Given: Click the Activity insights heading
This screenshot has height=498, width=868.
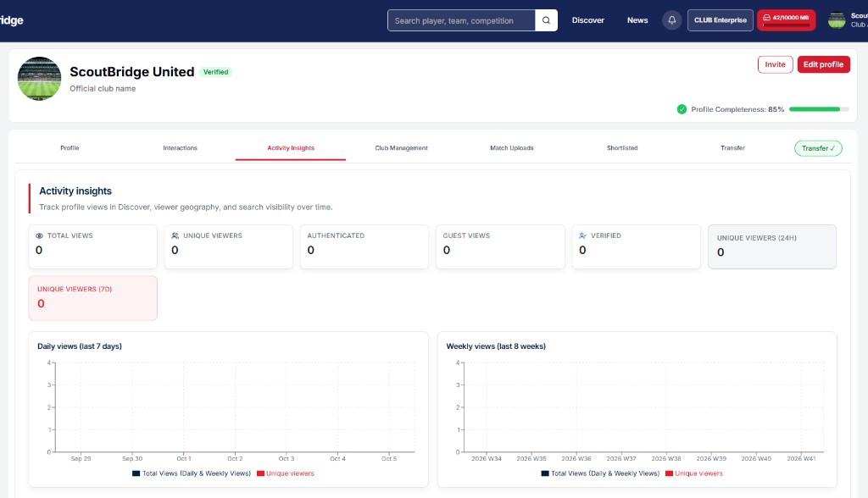Looking at the screenshot, I should pos(75,191).
